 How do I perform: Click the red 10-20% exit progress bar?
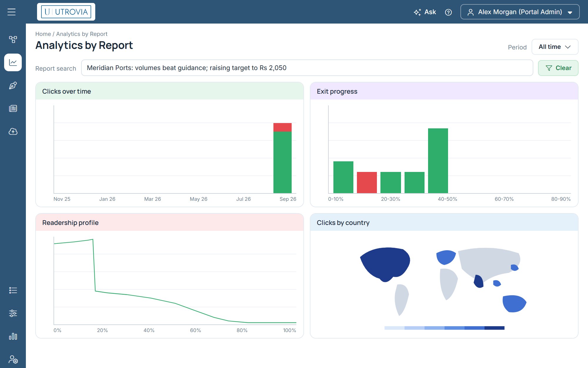[367, 183]
